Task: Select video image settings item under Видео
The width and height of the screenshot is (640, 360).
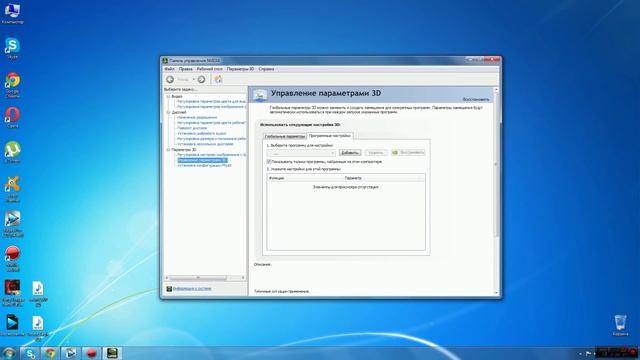Action: 211,107
